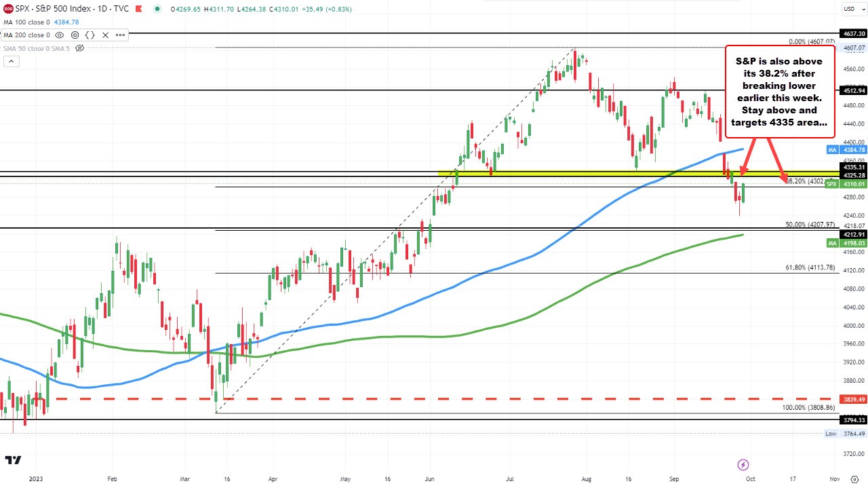
Task: Click the settings gear at the time axis end
Action: click(x=854, y=480)
